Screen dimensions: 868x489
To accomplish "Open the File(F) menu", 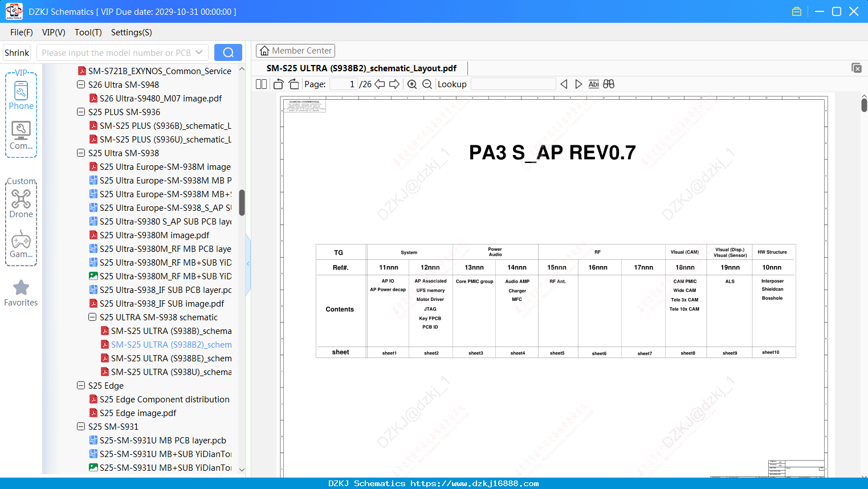I will click(x=22, y=32).
